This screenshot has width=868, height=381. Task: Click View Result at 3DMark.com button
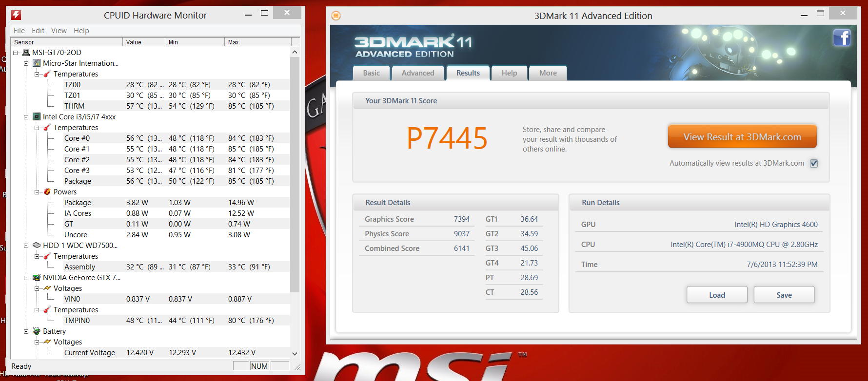(x=742, y=136)
